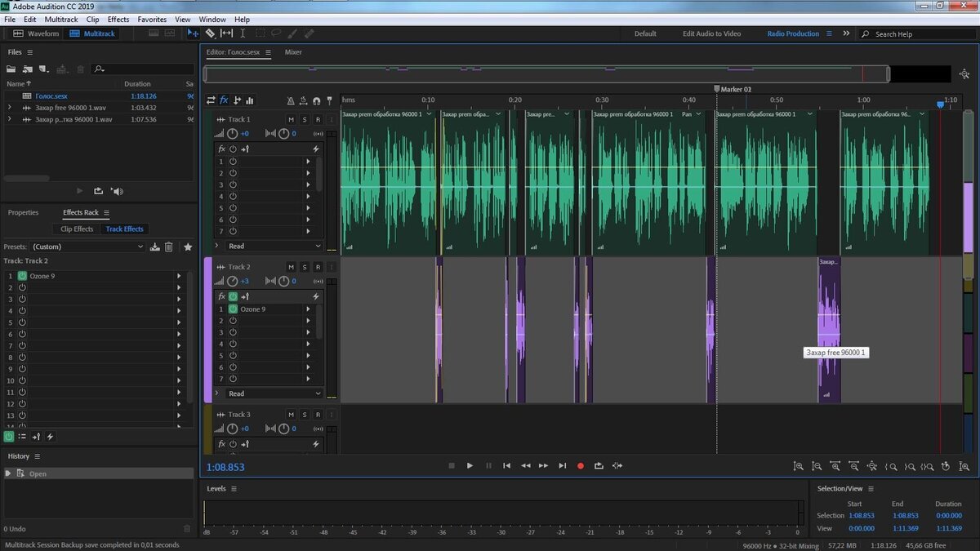Solo Track 2
980x551 pixels.
point(305,267)
